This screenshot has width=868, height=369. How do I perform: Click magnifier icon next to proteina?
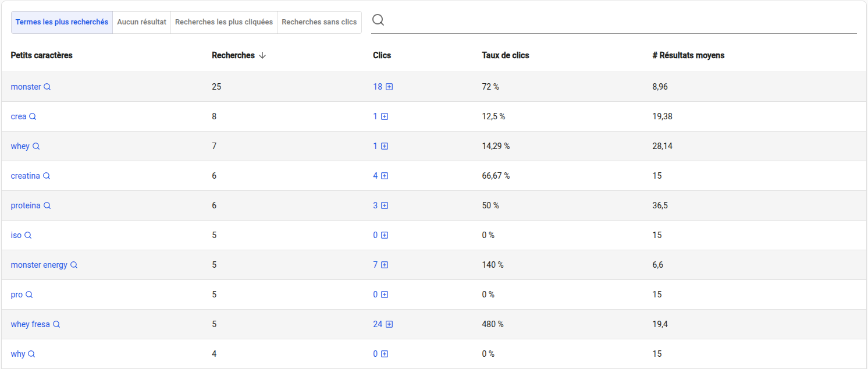(47, 205)
